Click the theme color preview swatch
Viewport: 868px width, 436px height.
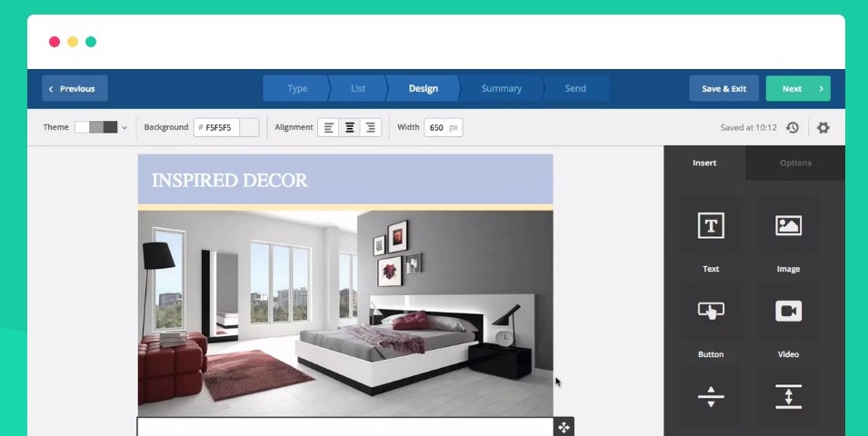tap(96, 127)
